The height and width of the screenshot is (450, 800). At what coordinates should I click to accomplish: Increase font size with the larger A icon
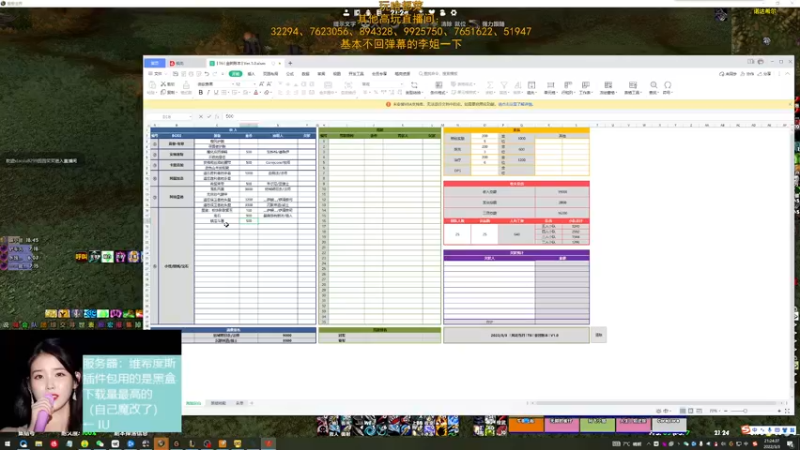click(x=261, y=84)
